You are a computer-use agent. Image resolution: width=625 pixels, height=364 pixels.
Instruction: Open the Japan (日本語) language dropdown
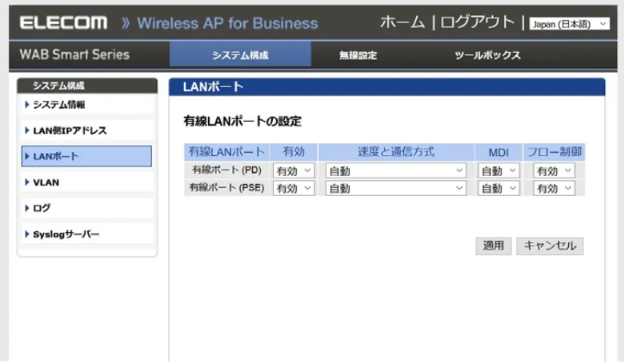tap(569, 24)
